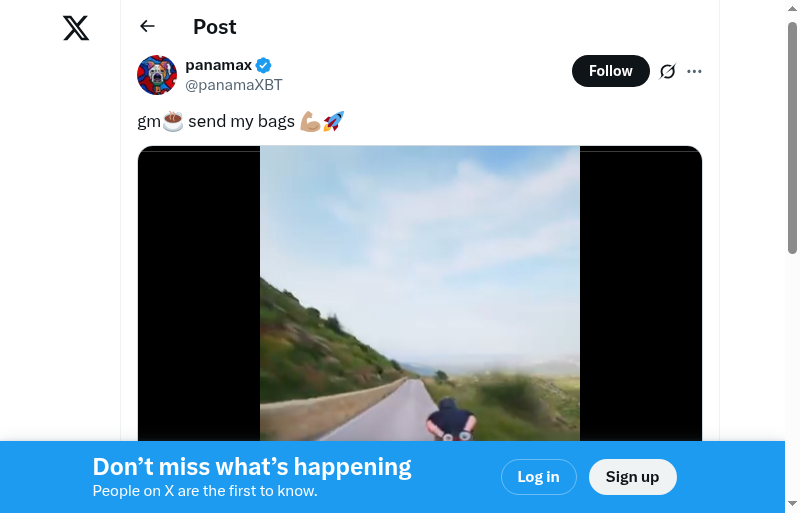
Task: Click the rocket emoji in the post
Action: (x=334, y=122)
